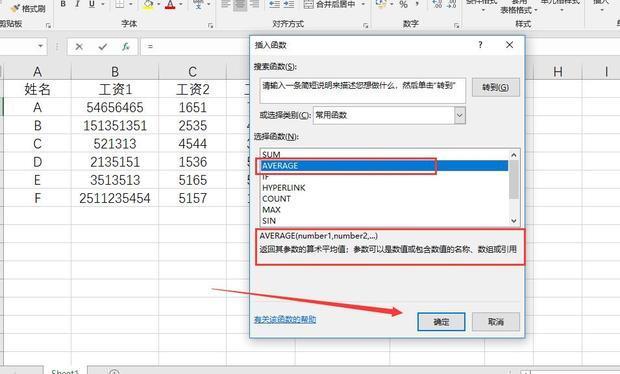Click cell with value 5165
The height and width of the screenshot is (374, 620).
point(192,180)
